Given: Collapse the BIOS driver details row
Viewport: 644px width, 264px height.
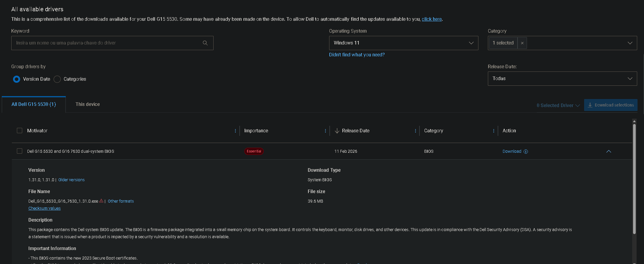Looking at the screenshot, I should click(x=609, y=151).
